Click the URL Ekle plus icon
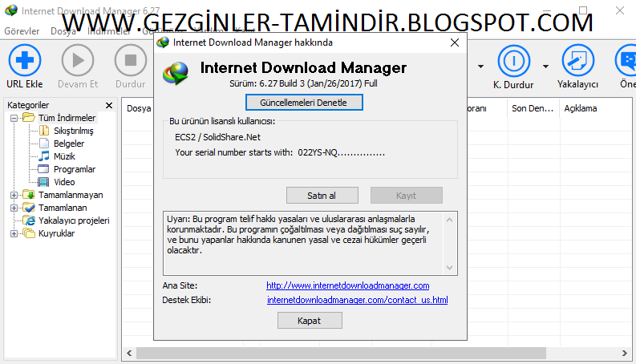The image size is (636, 364). [x=25, y=60]
